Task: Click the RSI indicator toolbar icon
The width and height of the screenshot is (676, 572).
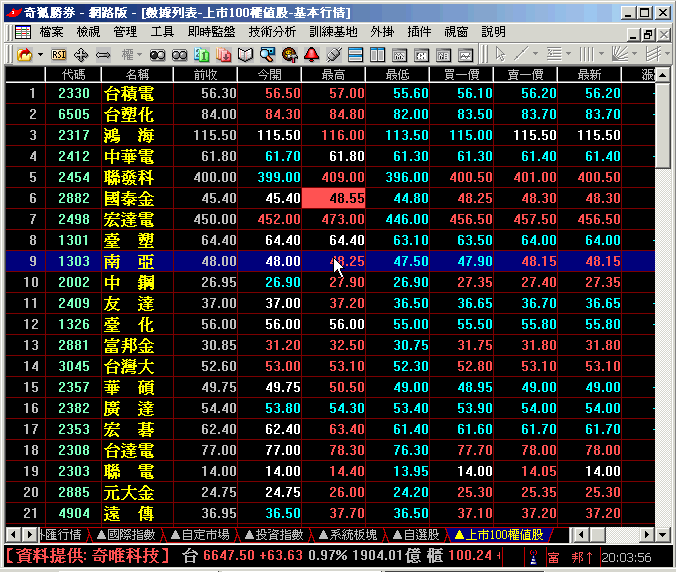Action: point(59,55)
